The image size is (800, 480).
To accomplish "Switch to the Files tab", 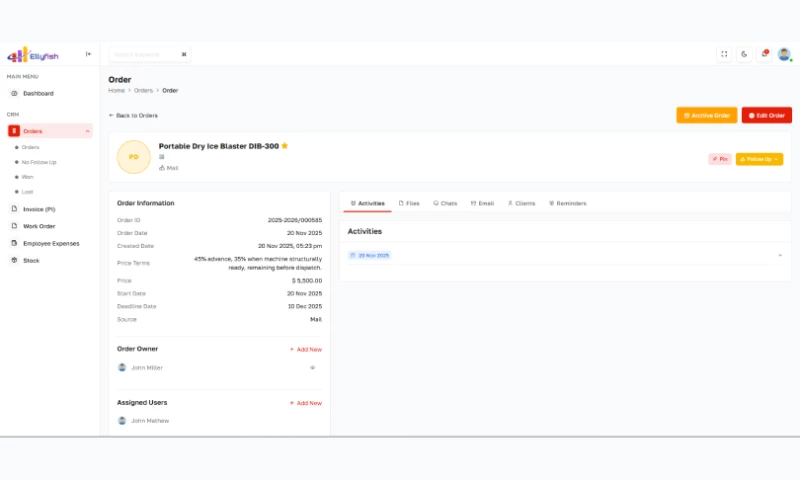I will click(408, 203).
